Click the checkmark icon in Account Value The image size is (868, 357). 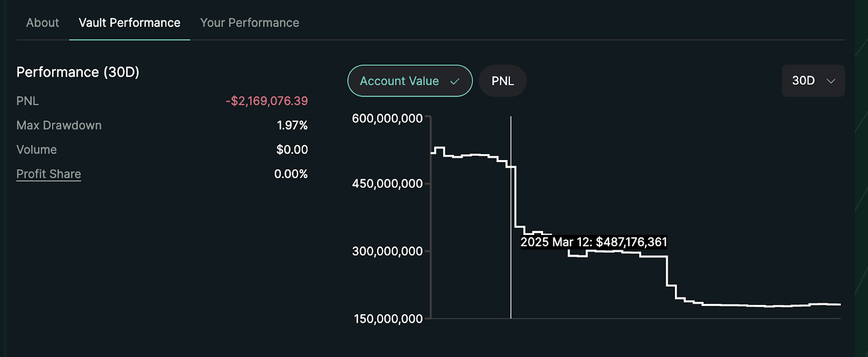455,81
